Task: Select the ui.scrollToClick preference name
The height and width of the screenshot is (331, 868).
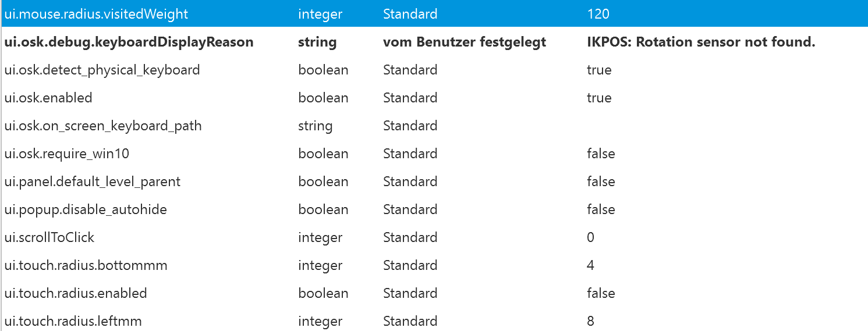Action: tap(49, 237)
